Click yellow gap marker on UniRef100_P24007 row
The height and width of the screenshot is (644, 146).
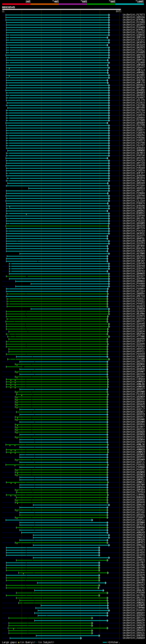tap(9, 68)
